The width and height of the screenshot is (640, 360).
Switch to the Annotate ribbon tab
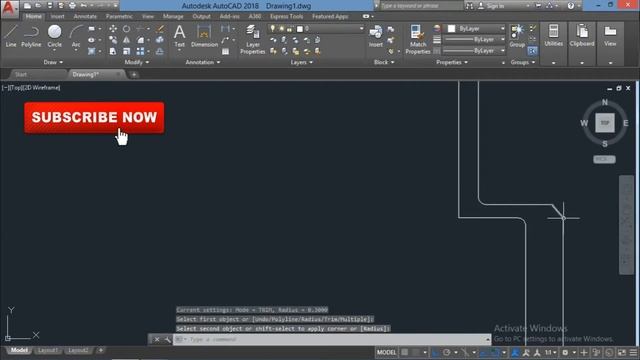pos(85,16)
